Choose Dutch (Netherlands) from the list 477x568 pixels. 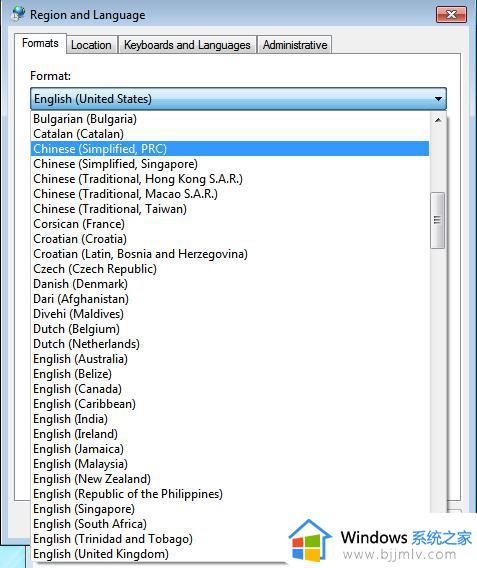(230, 344)
